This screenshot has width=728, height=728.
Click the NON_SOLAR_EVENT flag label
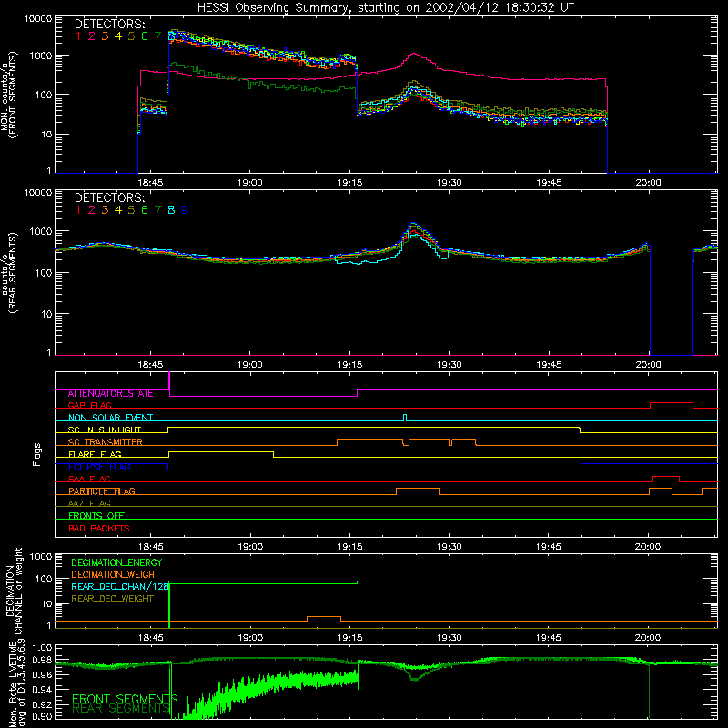coord(110,418)
